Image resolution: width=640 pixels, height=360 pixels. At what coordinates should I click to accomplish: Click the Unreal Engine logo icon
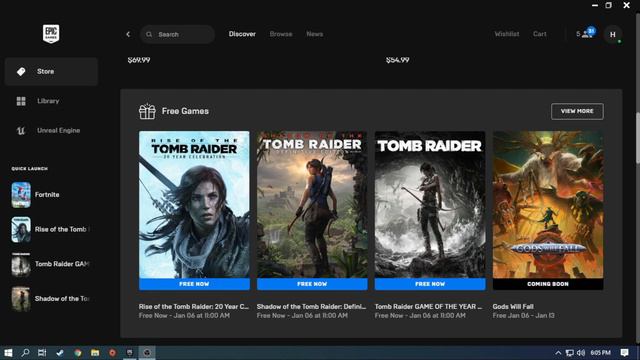21,131
